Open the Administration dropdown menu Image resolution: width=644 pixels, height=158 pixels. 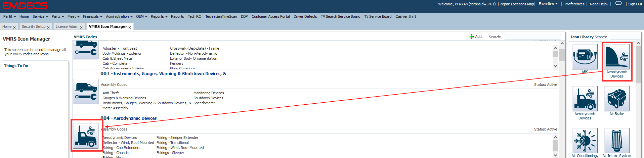coord(119,16)
